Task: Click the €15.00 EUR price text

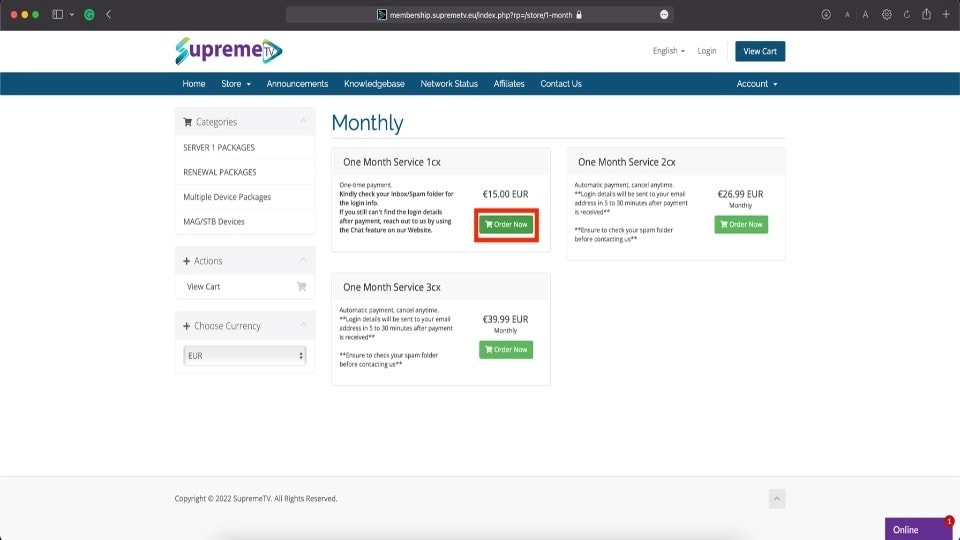Action: click(505, 194)
